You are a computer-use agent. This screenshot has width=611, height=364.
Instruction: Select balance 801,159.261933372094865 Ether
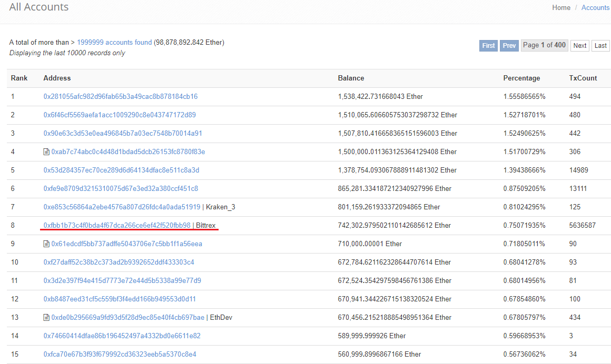(x=389, y=207)
